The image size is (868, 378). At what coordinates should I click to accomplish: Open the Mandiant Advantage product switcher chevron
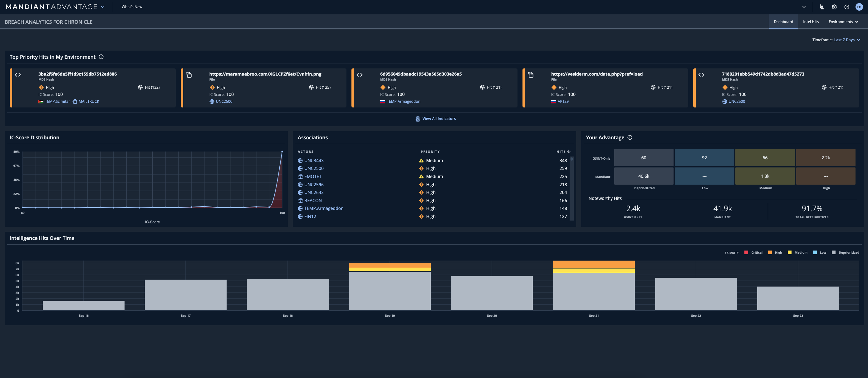click(x=103, y=7)
